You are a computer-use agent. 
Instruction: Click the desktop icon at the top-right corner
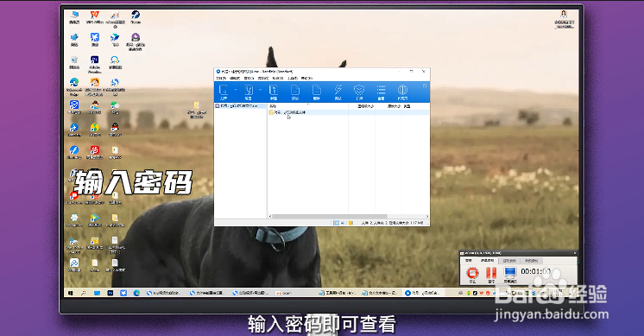tap(565, 19)
